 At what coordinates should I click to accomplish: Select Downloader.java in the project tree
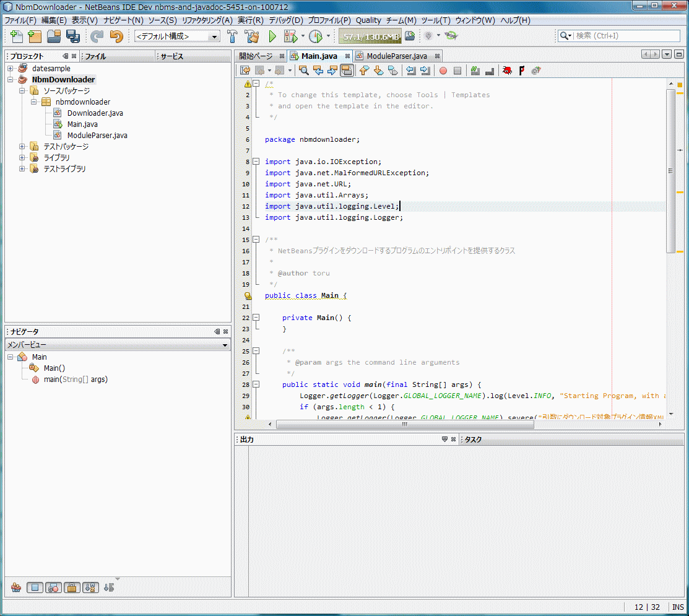click(x=95, y=113)
